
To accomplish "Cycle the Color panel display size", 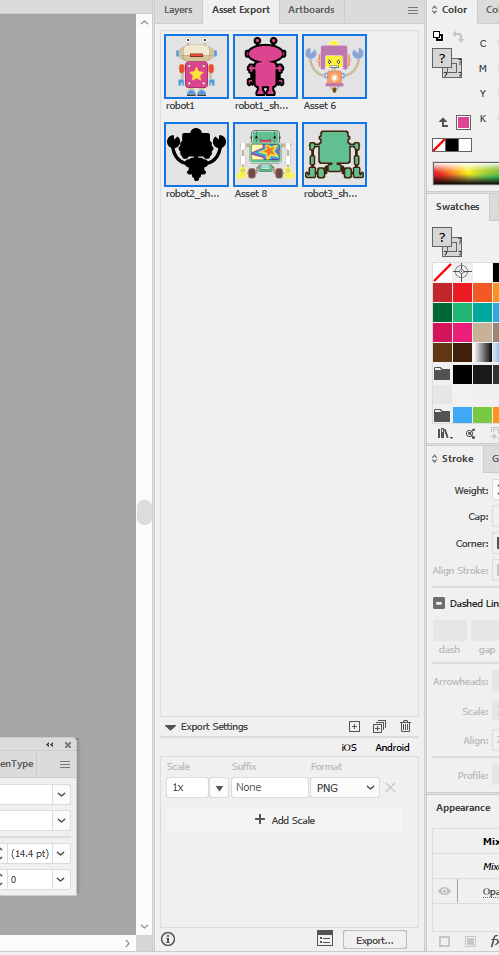I will [434, 10].
